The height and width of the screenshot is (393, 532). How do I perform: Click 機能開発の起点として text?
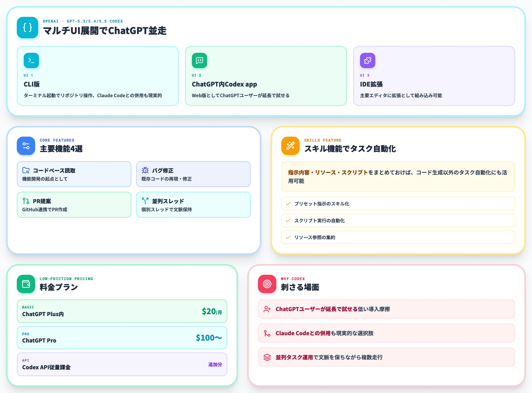45,179
